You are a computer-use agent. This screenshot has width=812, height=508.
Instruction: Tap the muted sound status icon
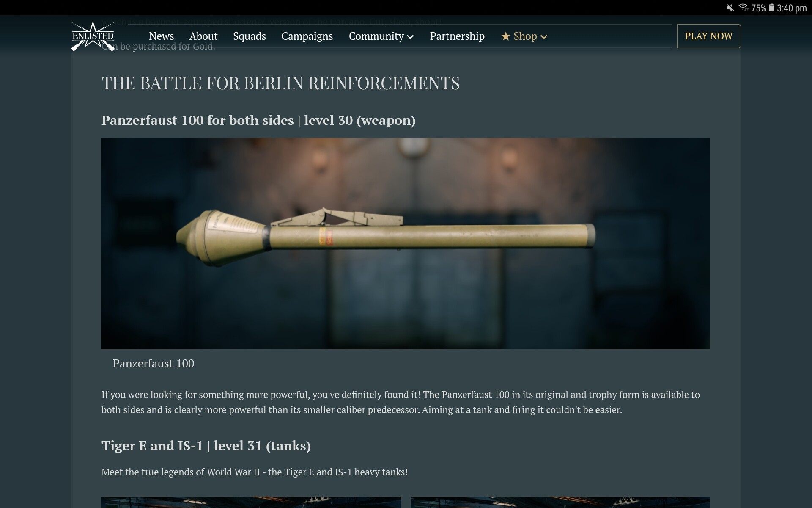tap(730, 8)
